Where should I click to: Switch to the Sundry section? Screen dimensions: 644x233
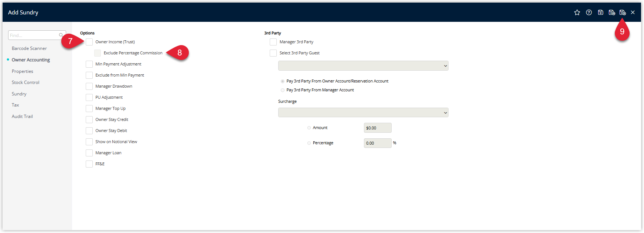click(19, 94)
